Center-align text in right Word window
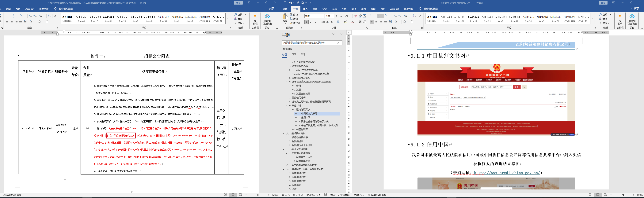 click(376, 22)
